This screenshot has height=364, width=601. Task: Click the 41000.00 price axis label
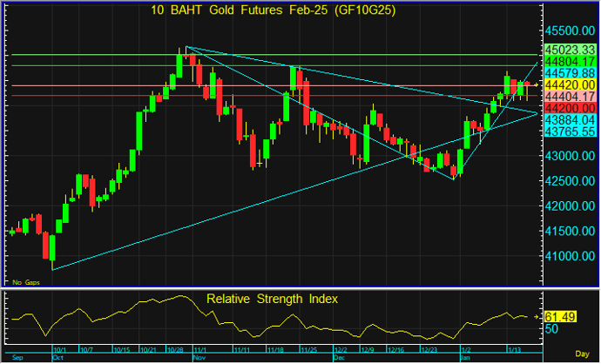[570, 257]
